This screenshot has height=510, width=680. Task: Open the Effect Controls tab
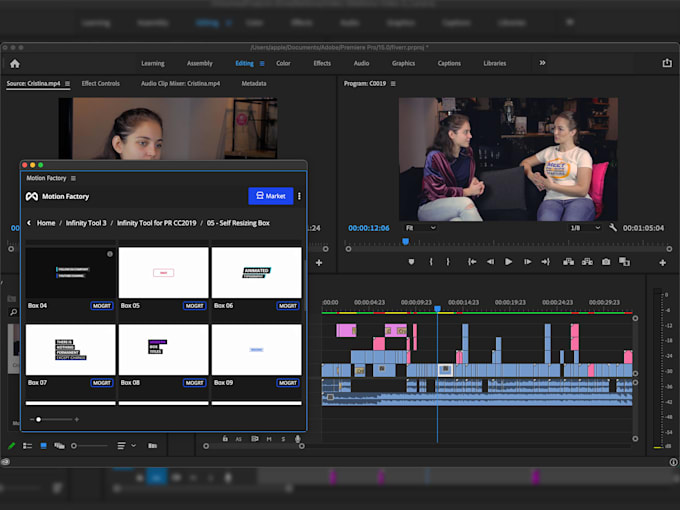click(x=100, y=83)
